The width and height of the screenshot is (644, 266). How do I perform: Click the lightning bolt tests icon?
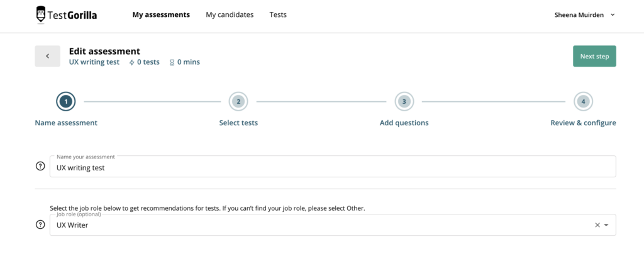132,63
